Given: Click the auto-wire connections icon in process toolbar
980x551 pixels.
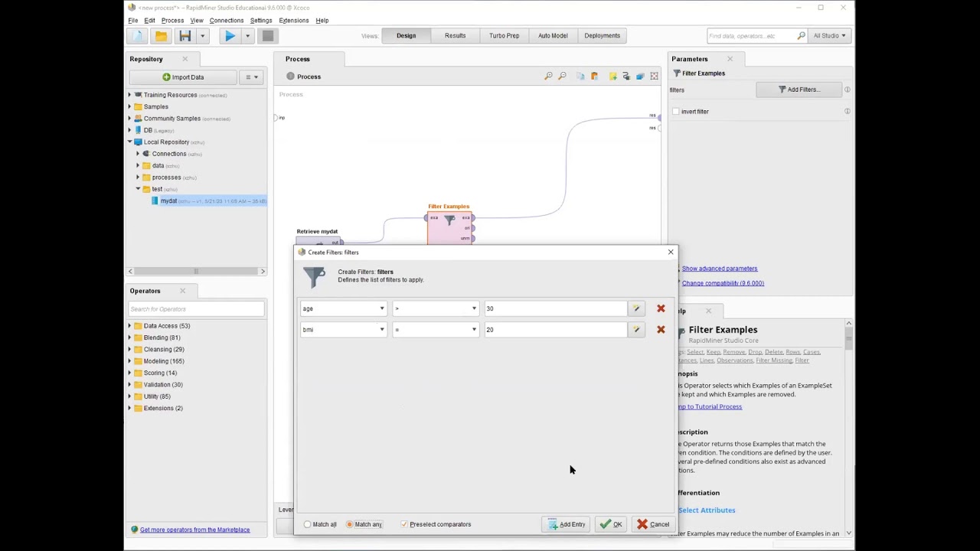Looking at the screenshot, I should pos(626,77).
